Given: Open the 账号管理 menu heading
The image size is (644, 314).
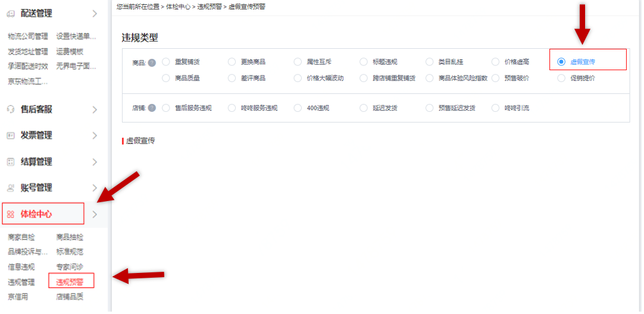Looking at the screenshot, I should [x=36, y=188].
